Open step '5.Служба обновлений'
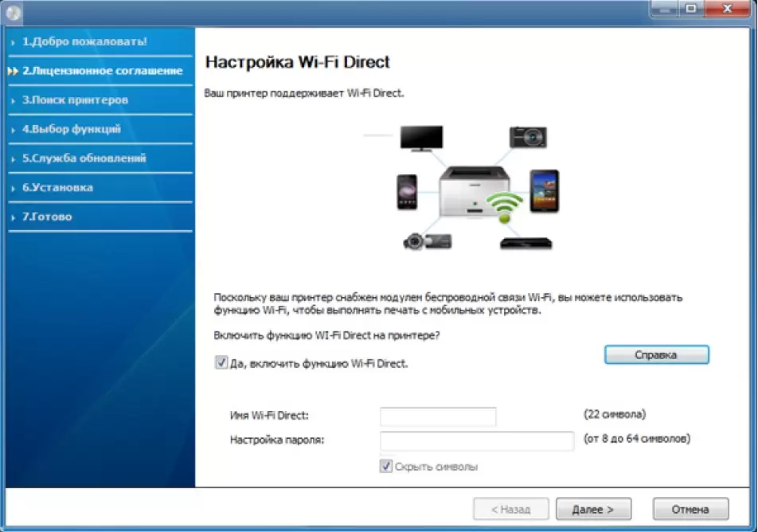The image size is (758, 532). 84,158
